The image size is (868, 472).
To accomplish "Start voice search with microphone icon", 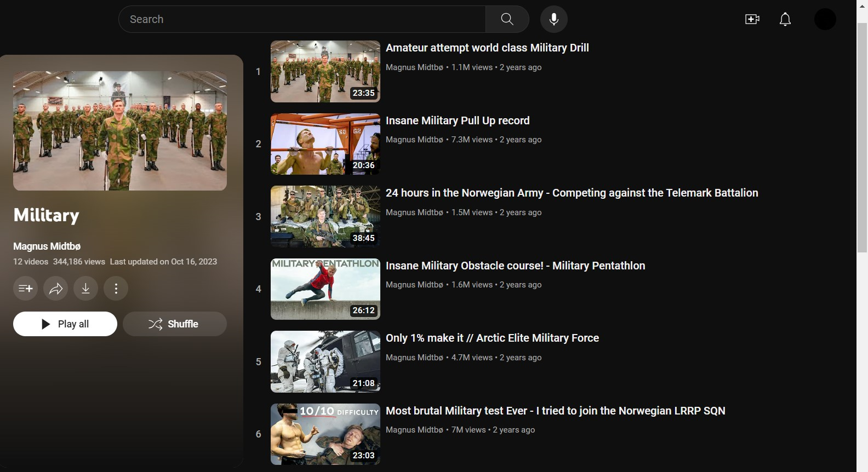I will [554, 19].
